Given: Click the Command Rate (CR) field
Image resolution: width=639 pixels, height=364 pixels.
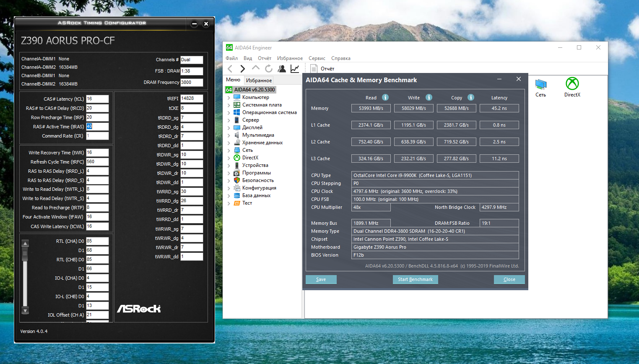Looking at the screenshot, I should click(x=97, y=136).
